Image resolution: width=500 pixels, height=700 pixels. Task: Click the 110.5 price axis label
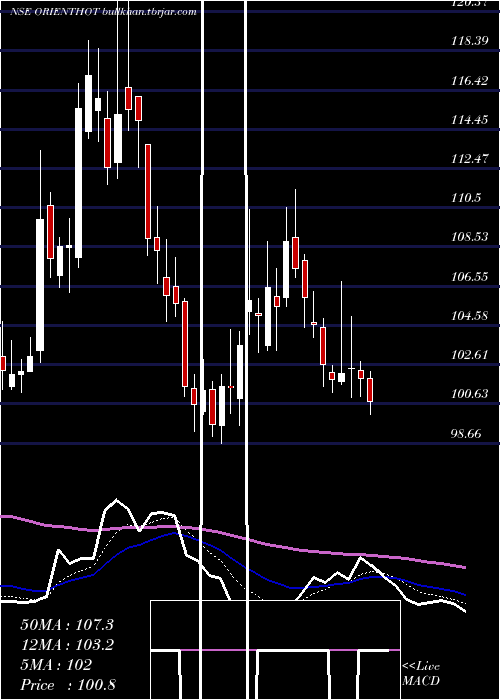[466, 198]
